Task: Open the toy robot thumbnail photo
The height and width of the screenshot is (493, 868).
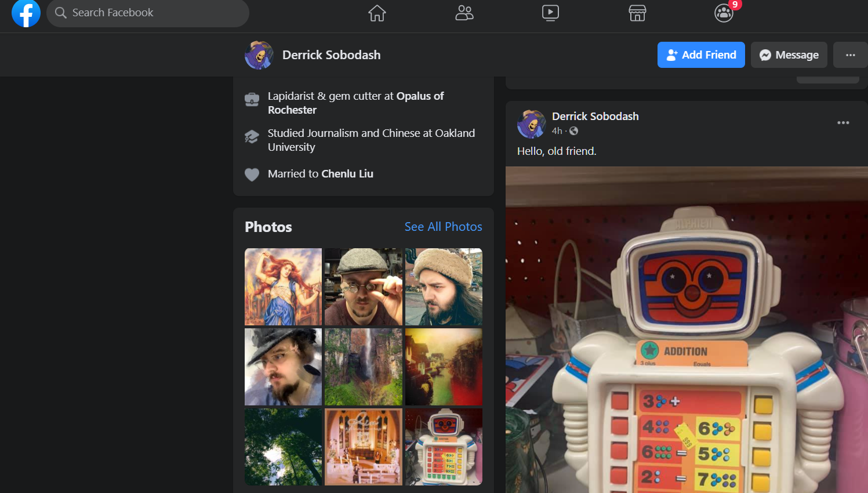Action: (x=444, y=447)
